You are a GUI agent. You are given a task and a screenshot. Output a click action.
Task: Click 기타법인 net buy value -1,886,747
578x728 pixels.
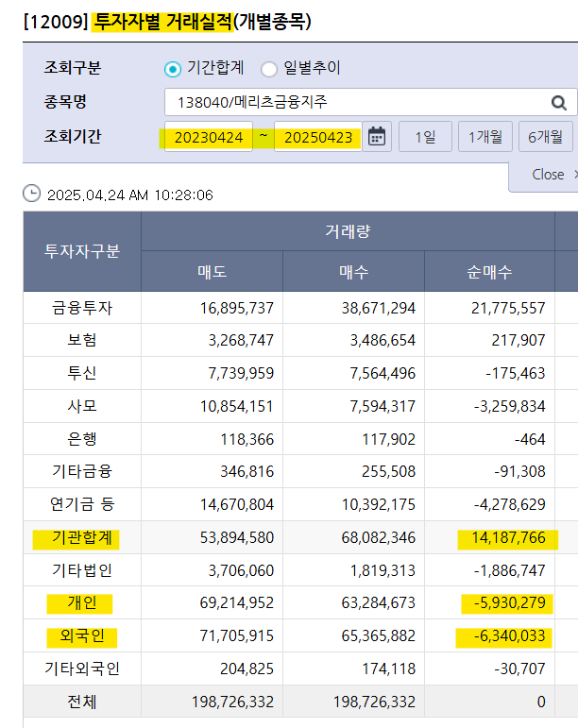pos(510,570)
